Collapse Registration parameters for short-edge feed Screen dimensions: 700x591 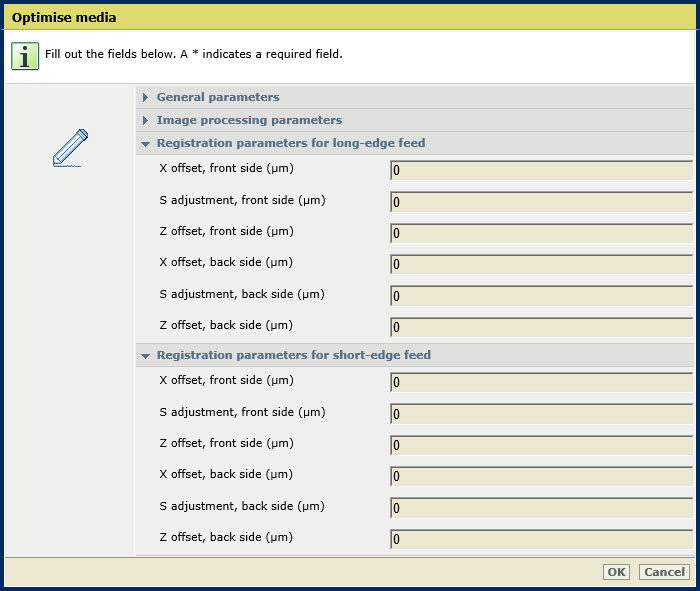coord(294,355)
